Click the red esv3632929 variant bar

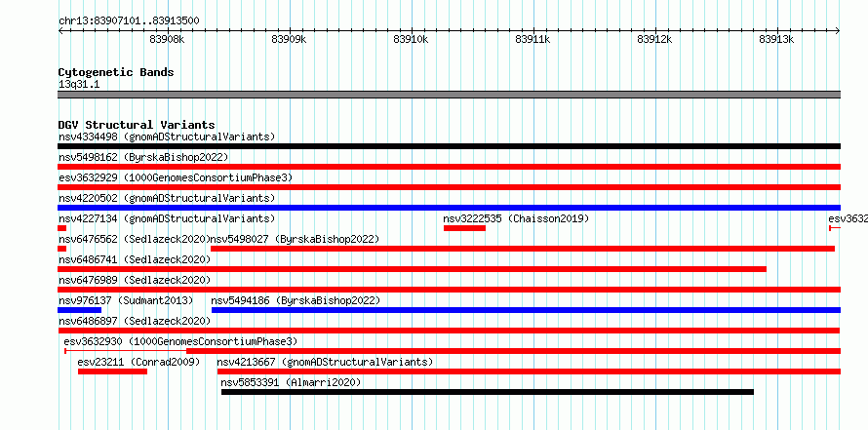click(x=449, y=187)
